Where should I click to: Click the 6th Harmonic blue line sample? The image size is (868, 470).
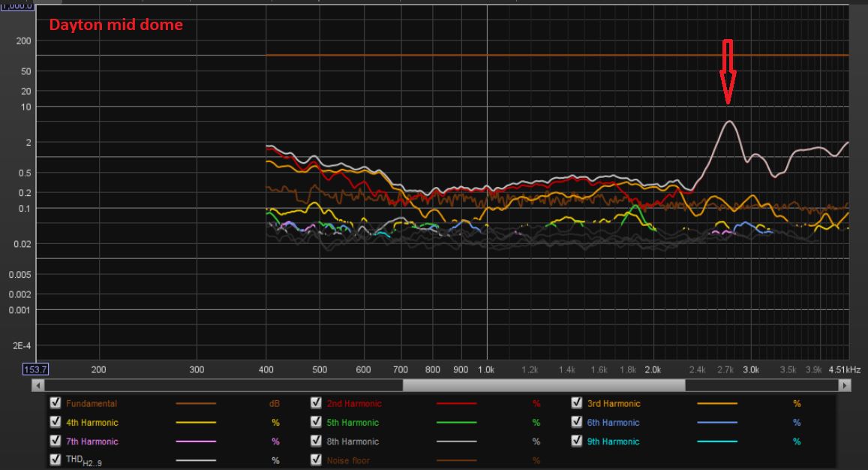pos(717,423)
